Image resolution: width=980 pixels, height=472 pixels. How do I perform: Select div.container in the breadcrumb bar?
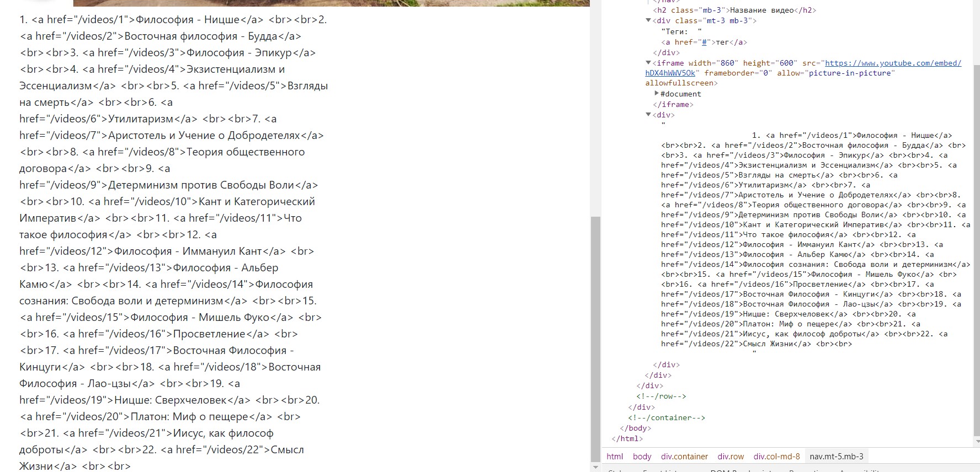tap(684, 457)
